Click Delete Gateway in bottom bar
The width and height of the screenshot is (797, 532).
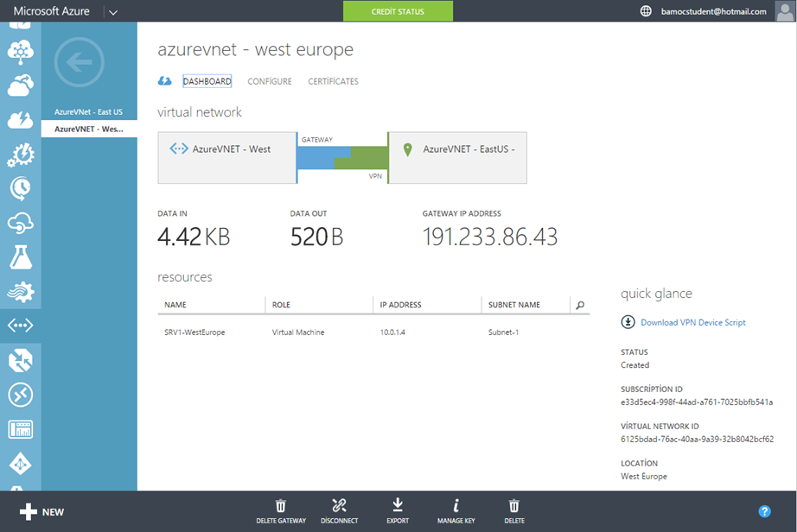[281, 511]
